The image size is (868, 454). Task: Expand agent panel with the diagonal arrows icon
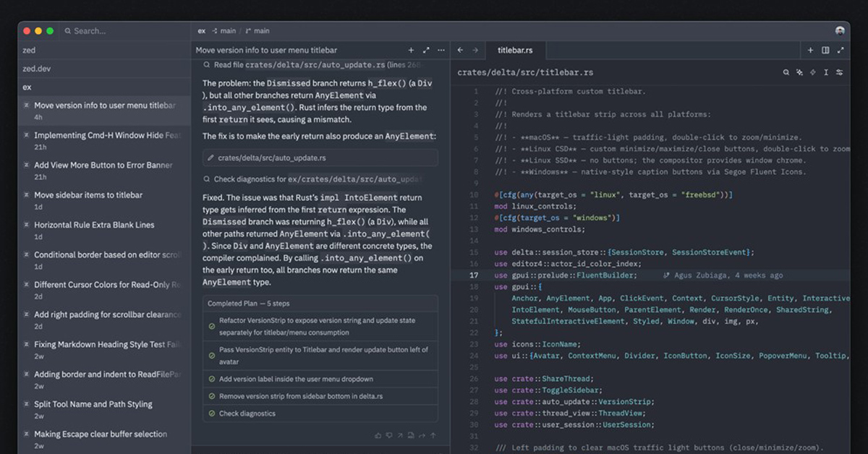tap(426, 51)
